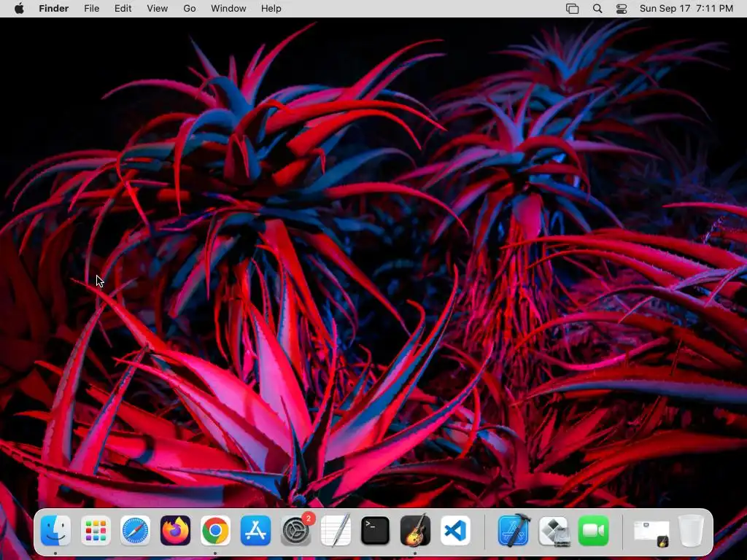Open the Help menu
Image resolution: width=747 pixels, height=560 pixels.
(271, 9)
